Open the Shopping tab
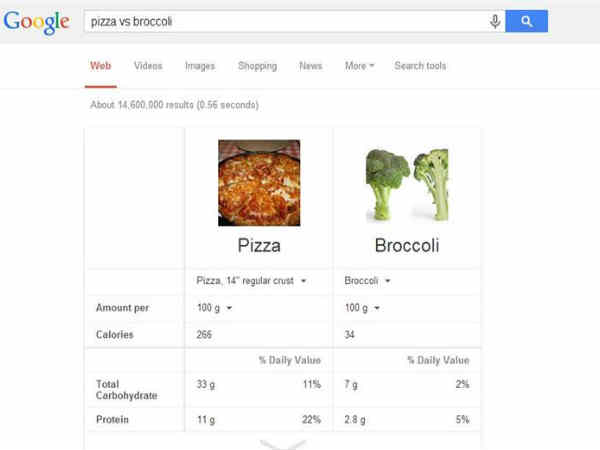 coord(257,66)
